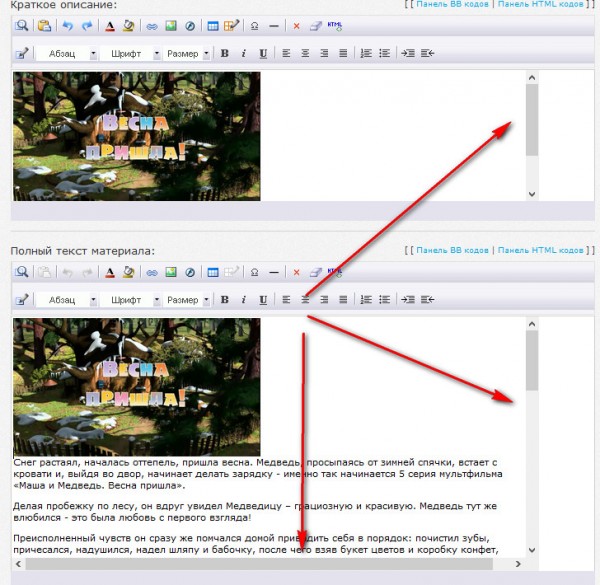Click paste icon in short description toolbar
Image resolution: width=600 pixels, height=585 pixels.
[x=44, y=26]
